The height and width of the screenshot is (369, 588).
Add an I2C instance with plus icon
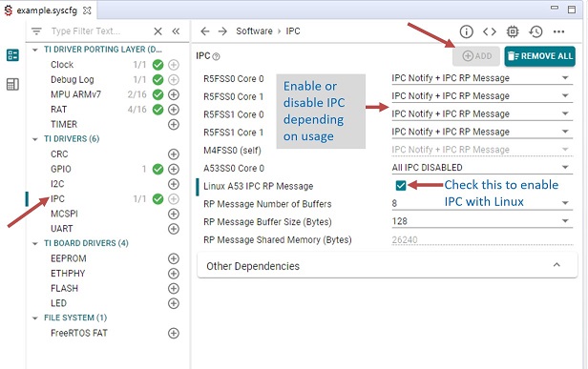[174, 184]
